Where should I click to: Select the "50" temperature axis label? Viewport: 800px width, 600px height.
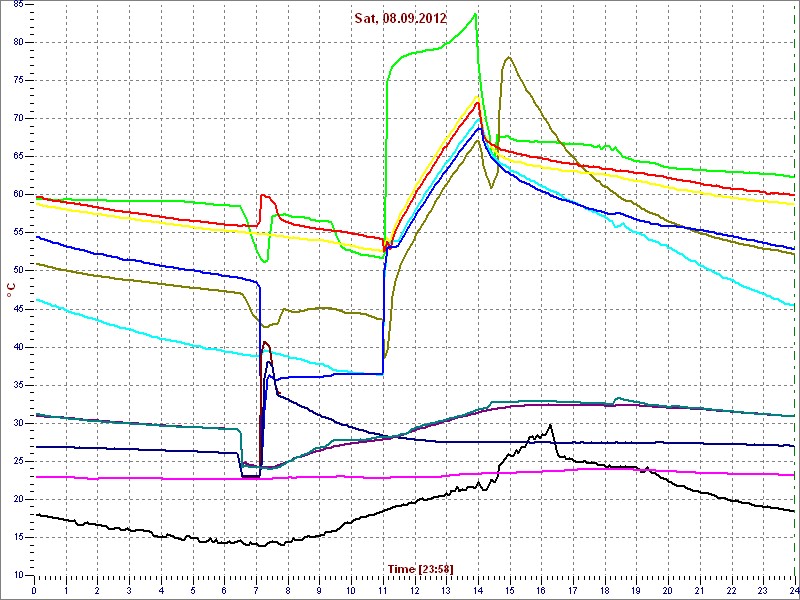pos(18,271)
